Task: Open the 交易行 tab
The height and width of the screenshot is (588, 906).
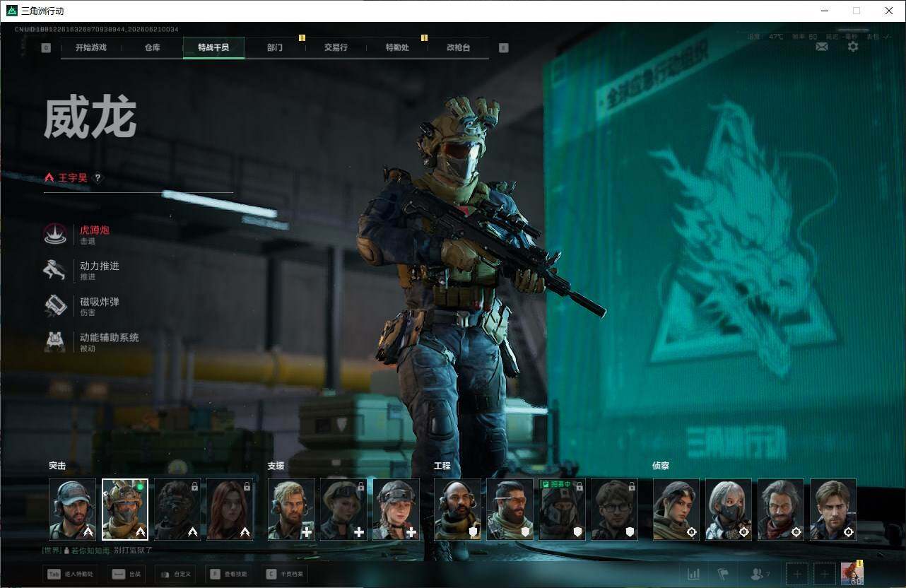Action: point(336,48)
